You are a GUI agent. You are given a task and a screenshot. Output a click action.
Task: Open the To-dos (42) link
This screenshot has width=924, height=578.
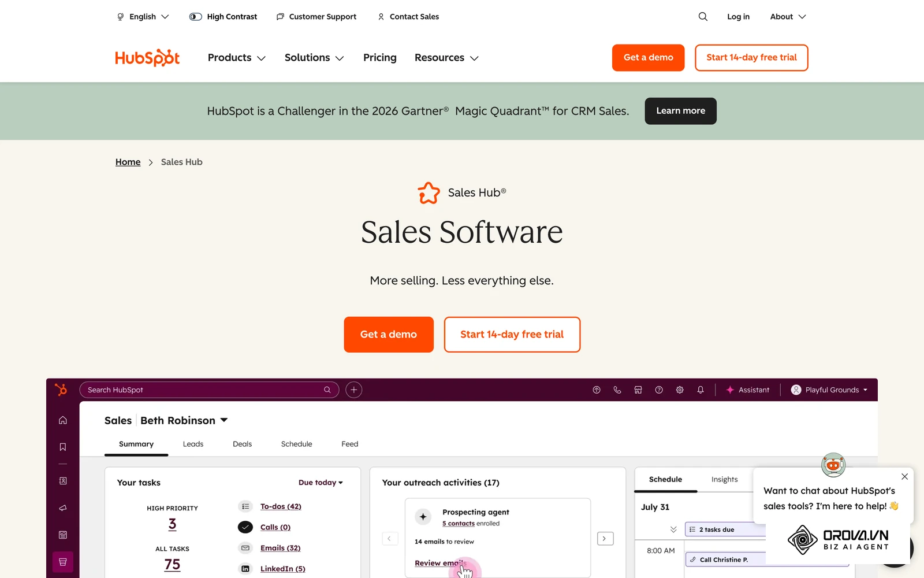(x=281, y=506)
